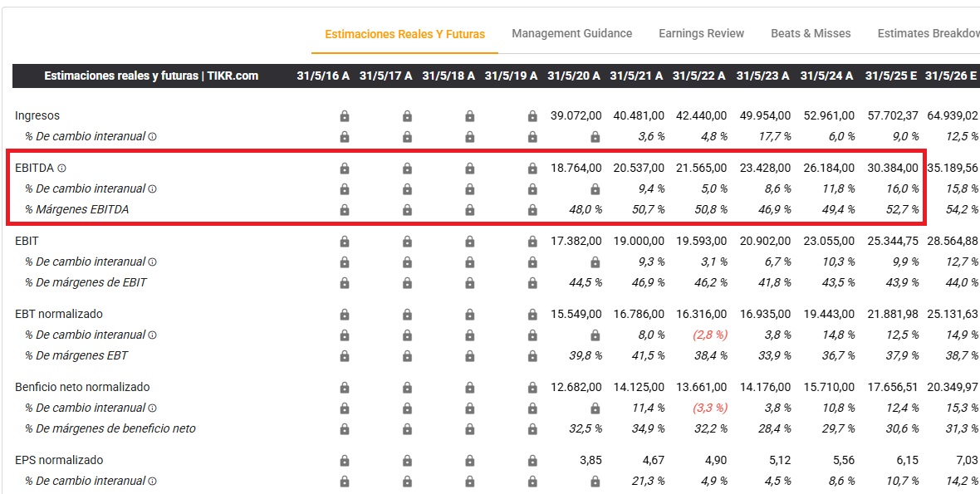Click EBT normalizado lock icon under 31/5/19 A

click(x=532, y=315)
